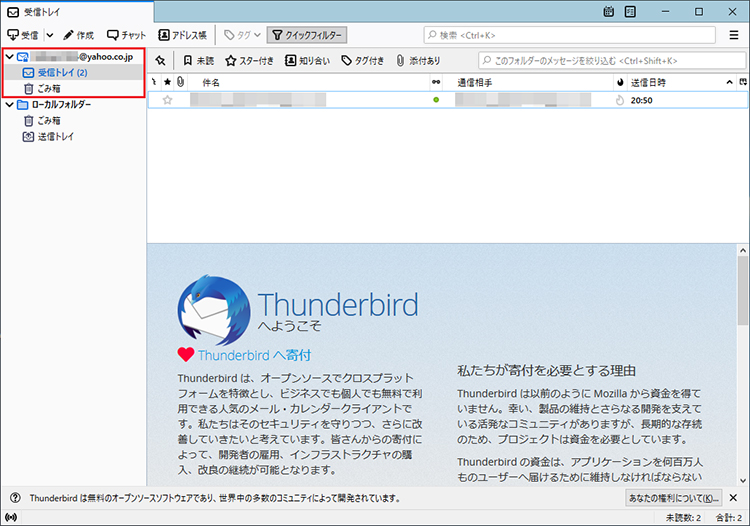Viewport: 750px width, 526px height.
Task: Toggle the pin icon to keep filters applied
Action: point(160,60)
